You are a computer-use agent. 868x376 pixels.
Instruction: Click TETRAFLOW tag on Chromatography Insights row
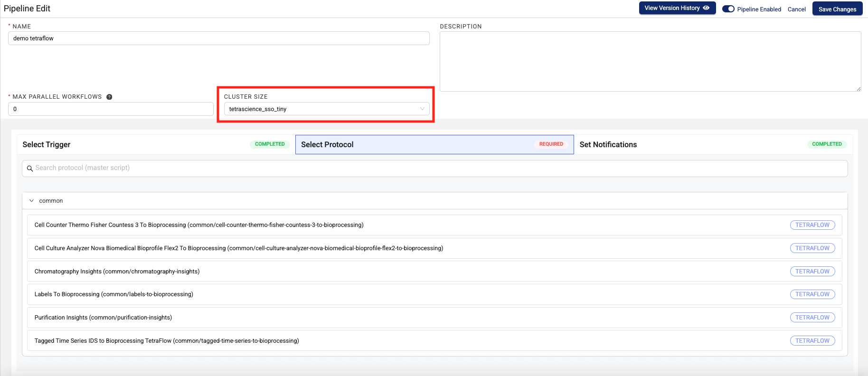coord(812,272)
